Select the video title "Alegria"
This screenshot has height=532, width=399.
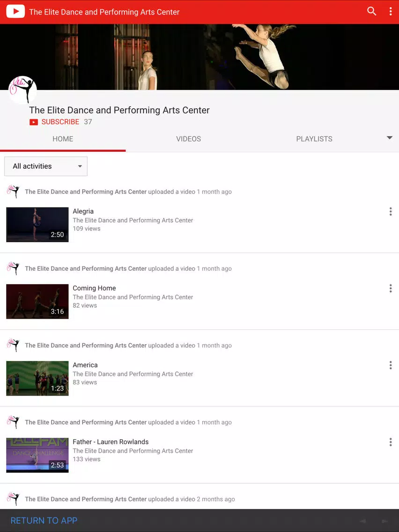click(x=83, y=211)
